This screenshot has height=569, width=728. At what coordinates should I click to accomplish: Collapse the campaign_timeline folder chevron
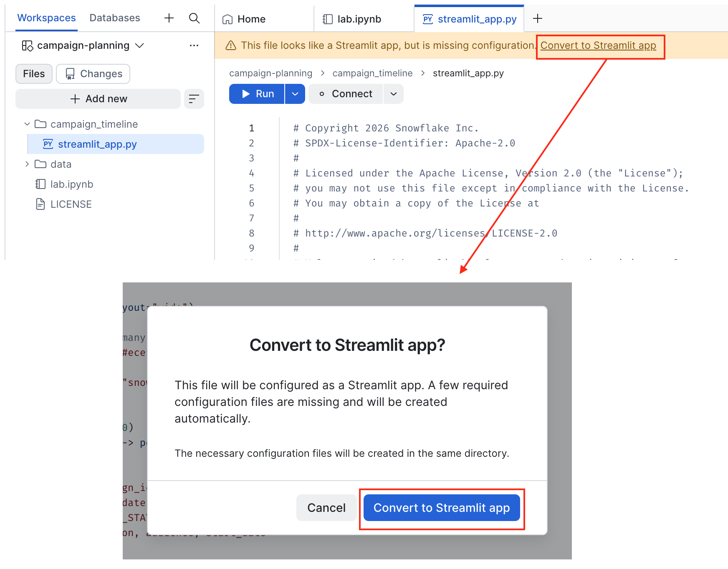[x=27, y=124]
